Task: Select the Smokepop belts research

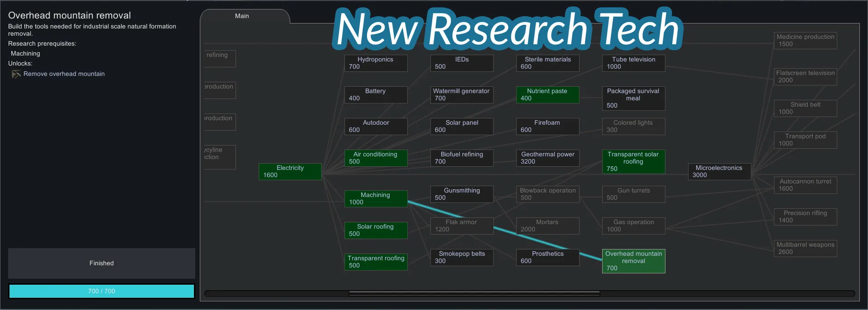Action: pyautogui.click(x=462, y=258)
